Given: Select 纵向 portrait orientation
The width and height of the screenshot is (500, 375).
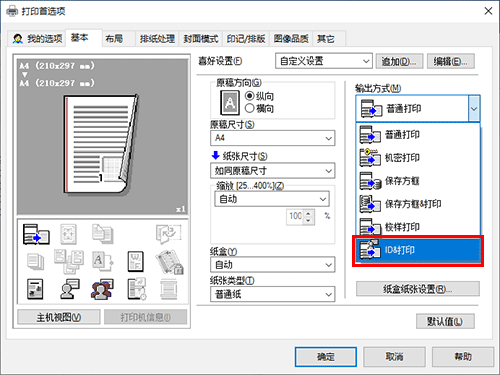Looking at the screenshot, I should click(259, 96).
